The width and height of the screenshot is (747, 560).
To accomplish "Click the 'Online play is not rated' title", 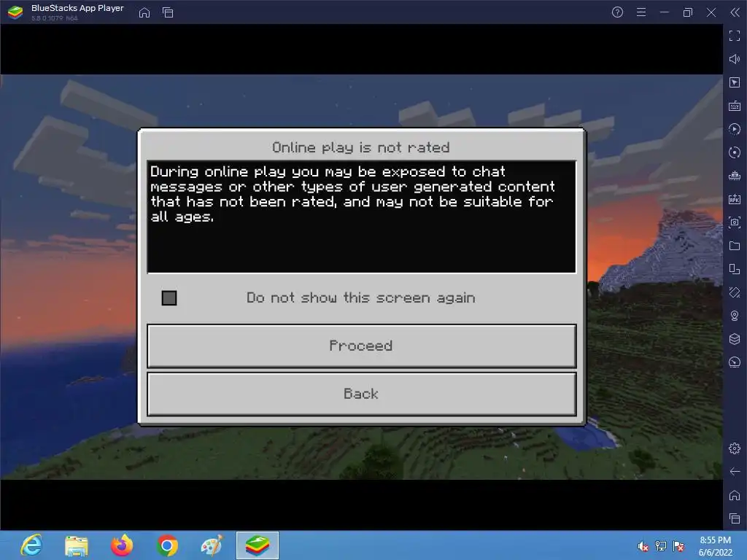I will [x=360, y=147].
